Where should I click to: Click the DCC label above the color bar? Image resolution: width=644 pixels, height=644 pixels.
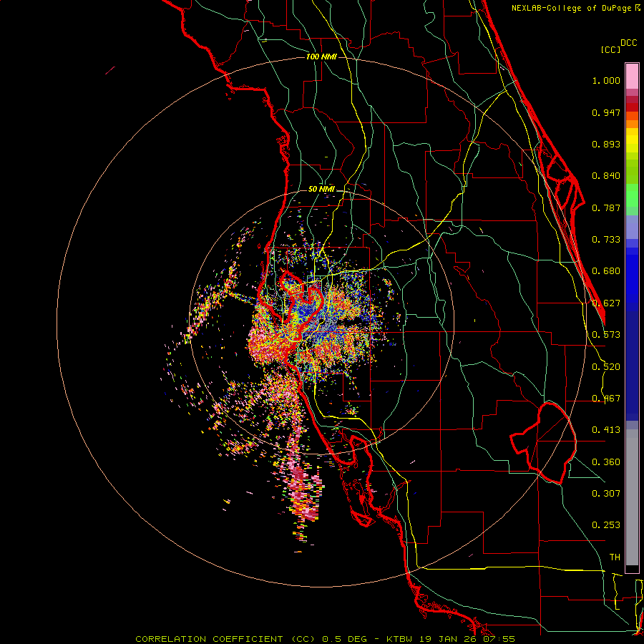click(628, 43)
